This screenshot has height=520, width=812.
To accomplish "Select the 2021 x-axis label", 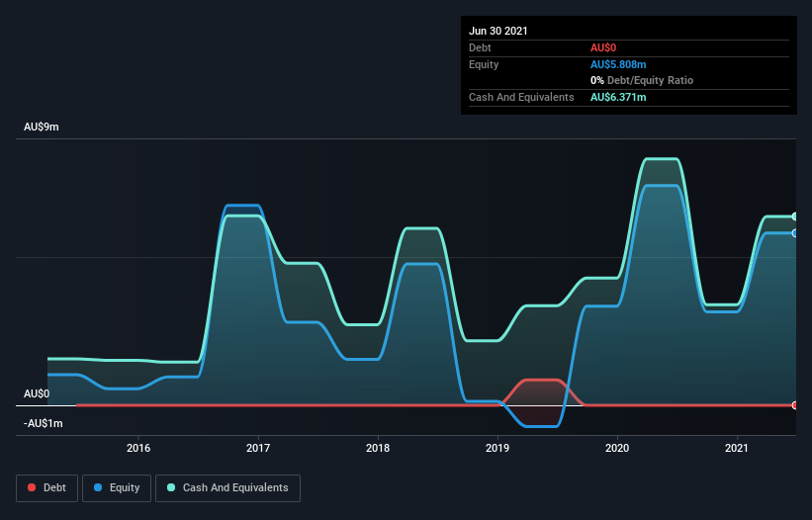I will pos(737,448).
